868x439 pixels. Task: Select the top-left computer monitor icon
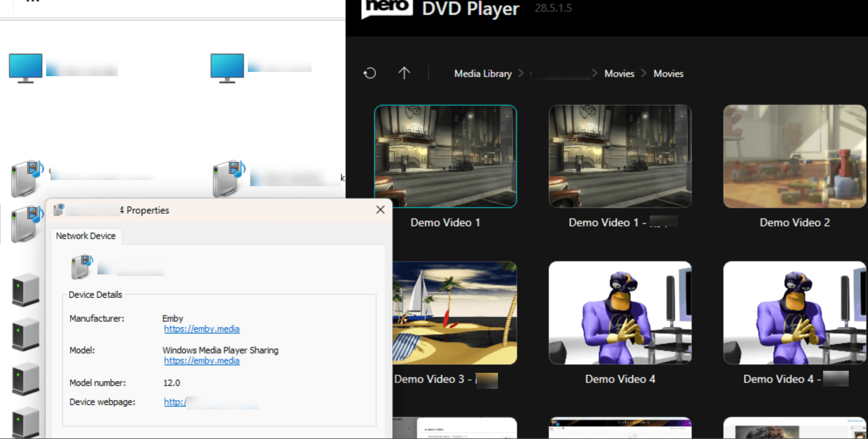(26, 68)
